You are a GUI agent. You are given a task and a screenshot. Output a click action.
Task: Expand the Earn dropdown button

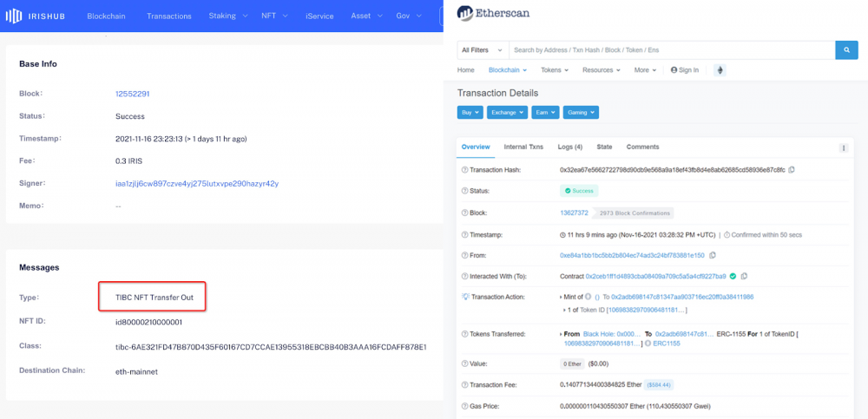coord(545,113)
